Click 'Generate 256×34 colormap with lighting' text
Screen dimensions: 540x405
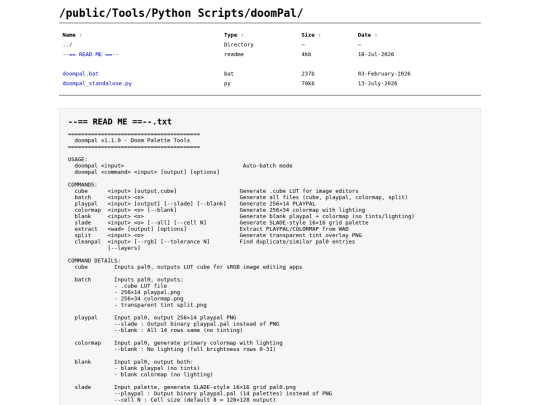[302, 210]
